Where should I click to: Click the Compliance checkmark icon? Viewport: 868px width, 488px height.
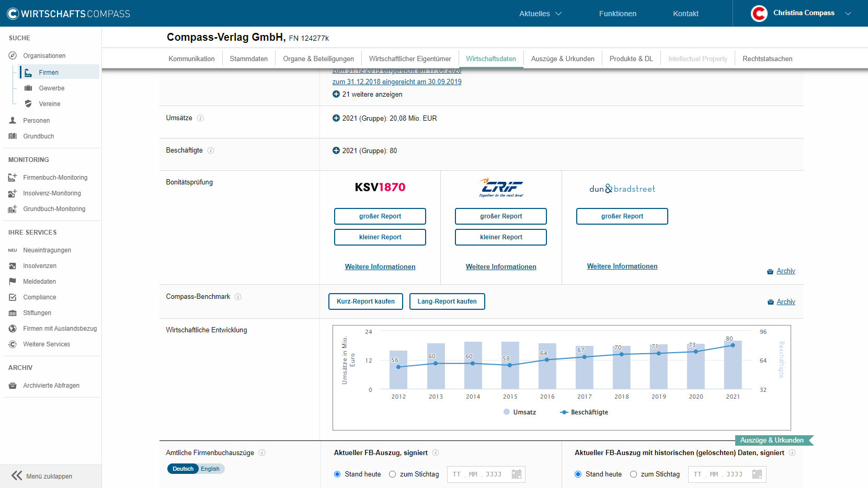(13, 297)
